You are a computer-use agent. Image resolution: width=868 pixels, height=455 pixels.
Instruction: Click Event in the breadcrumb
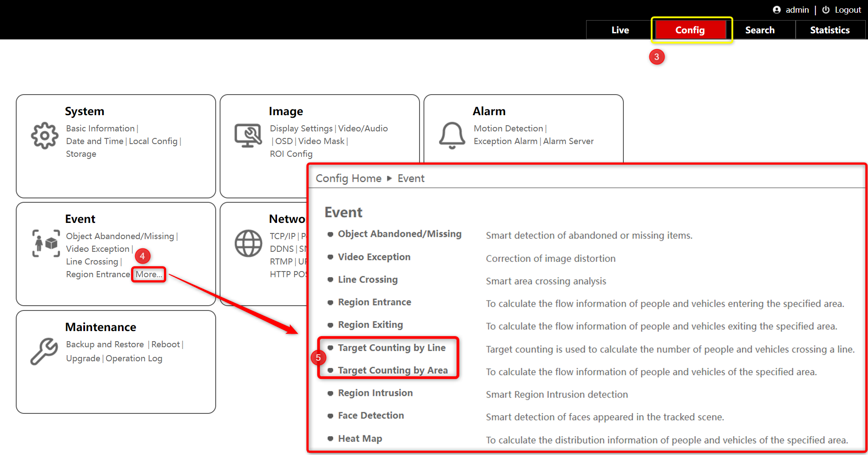click(411, 178)
